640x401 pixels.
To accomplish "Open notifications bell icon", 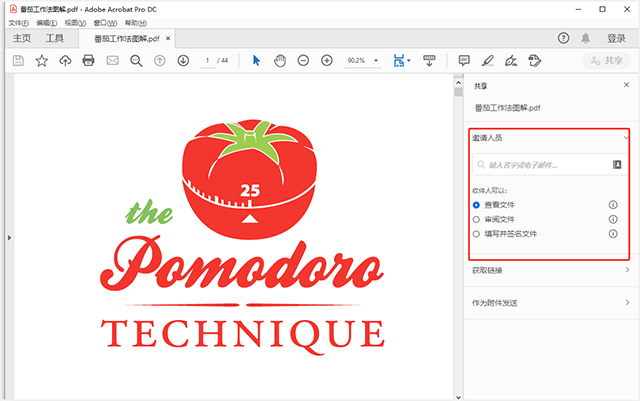I will pos(585,38).
